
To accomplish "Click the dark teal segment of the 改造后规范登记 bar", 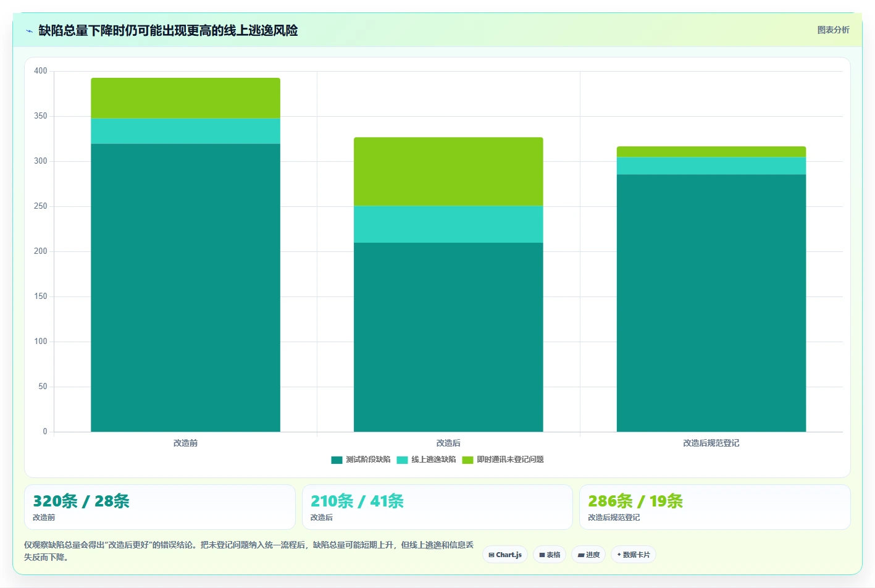I will [x=711, y=303].
